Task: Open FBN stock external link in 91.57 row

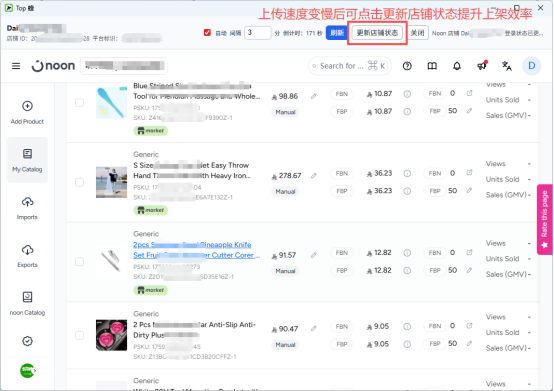Action: (x=469, y=252)
